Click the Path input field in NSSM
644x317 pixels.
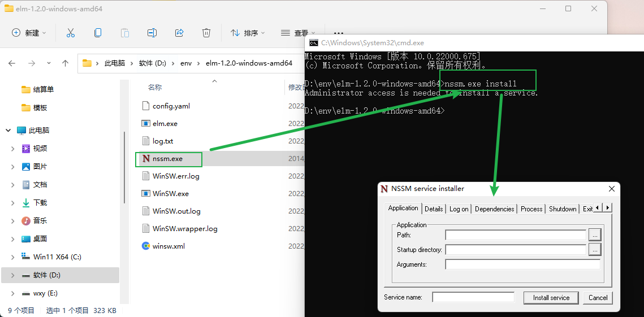(516, 235)
